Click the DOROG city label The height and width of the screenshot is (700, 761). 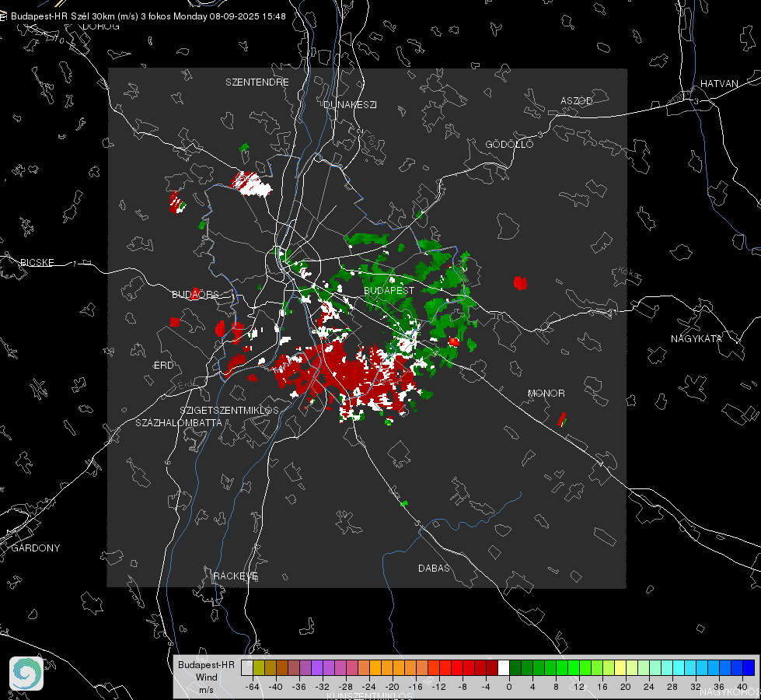(x=101, y=26)
